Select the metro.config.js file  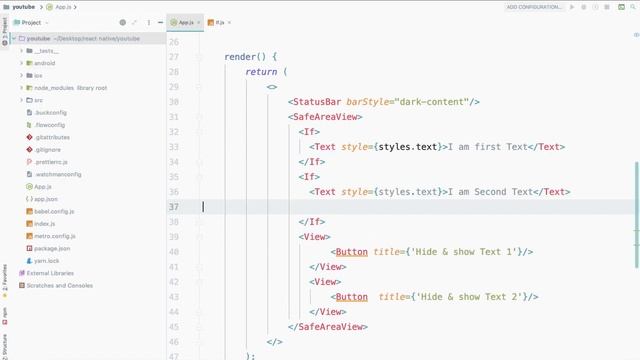(51, 236)
